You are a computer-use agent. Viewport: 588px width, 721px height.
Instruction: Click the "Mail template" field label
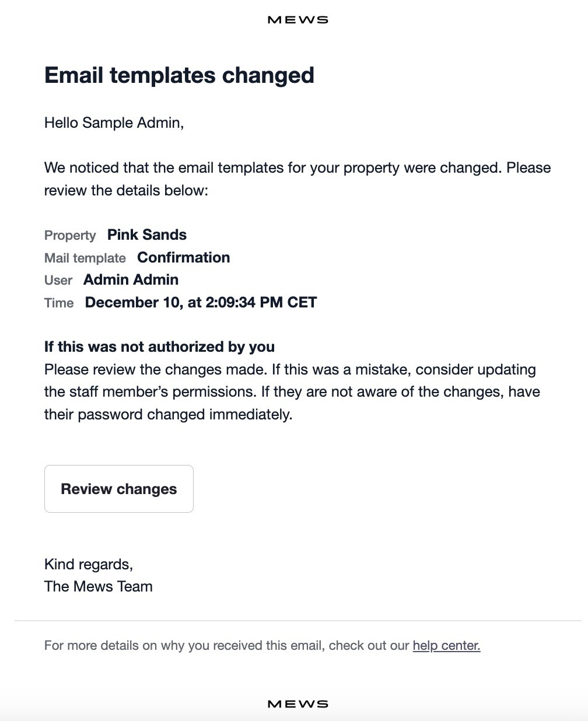point(85,258)
